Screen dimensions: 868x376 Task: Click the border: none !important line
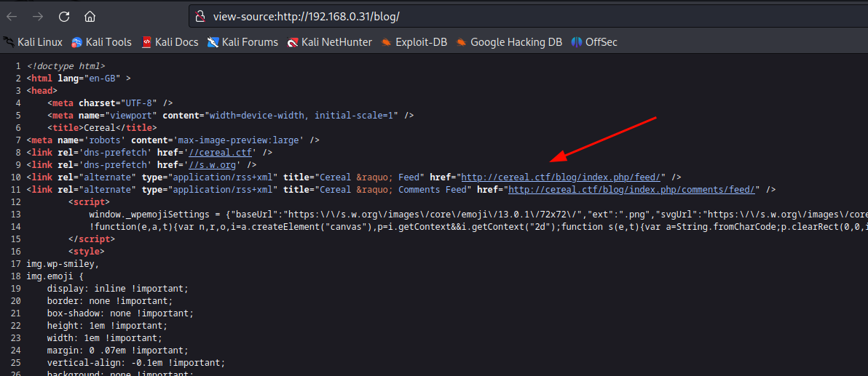click(110, 301)
